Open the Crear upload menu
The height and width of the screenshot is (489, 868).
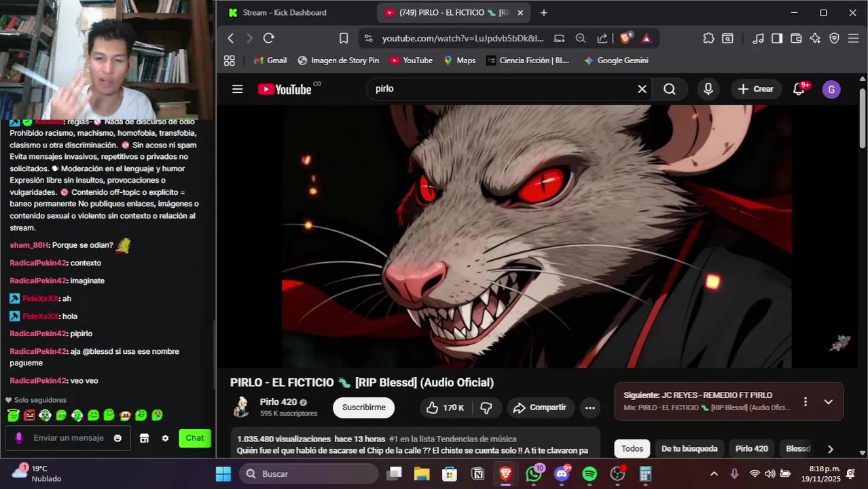[x=756, y=89]
